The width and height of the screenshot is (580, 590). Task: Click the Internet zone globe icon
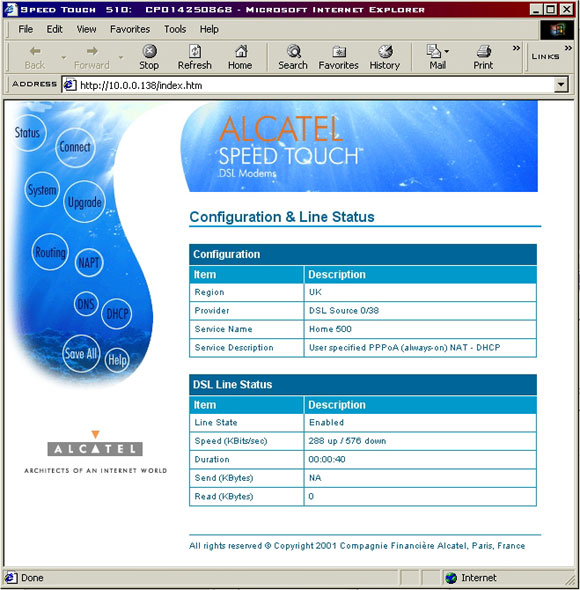(x=451, y=578)
